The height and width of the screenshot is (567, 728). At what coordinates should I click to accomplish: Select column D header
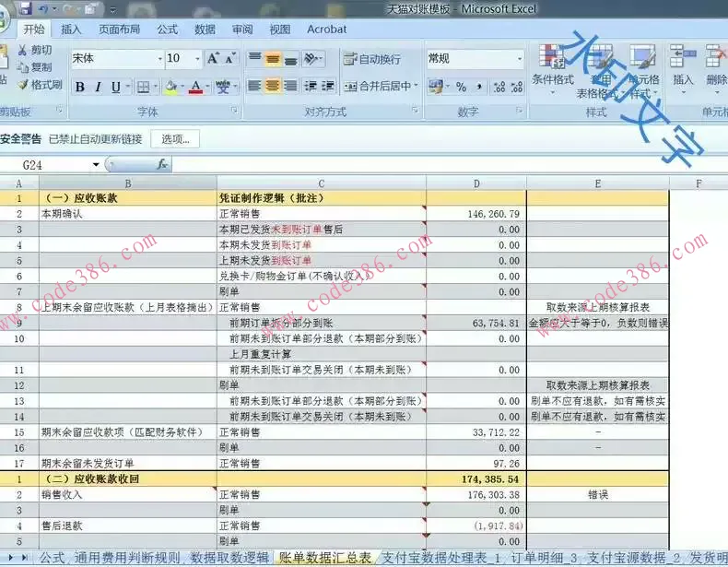(476, 183)
